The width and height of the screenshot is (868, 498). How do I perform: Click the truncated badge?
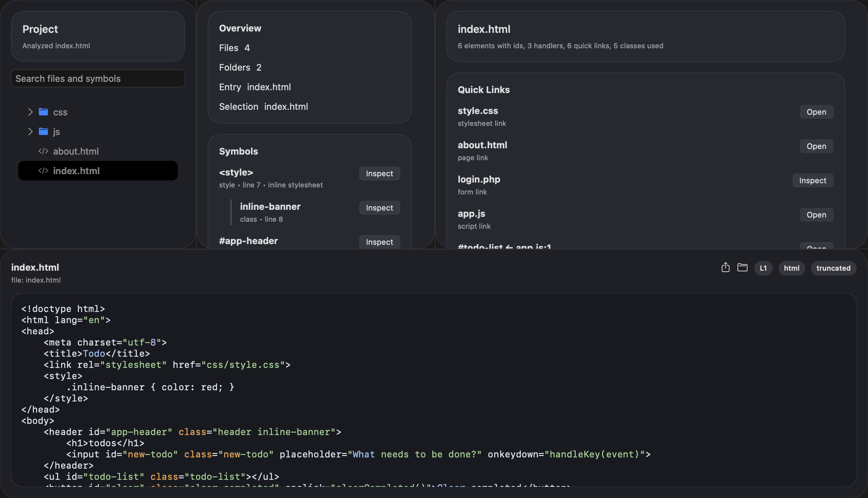(x=833, y=268)
